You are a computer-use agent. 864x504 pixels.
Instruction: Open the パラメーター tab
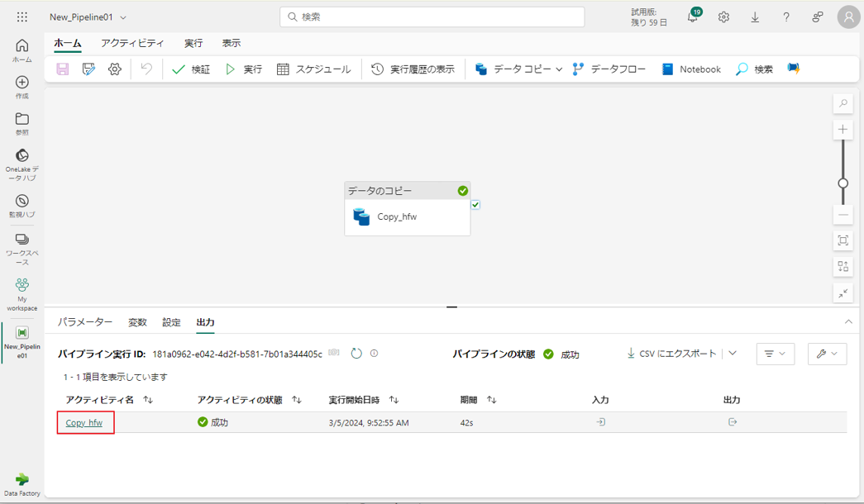[x=85, y=322]
